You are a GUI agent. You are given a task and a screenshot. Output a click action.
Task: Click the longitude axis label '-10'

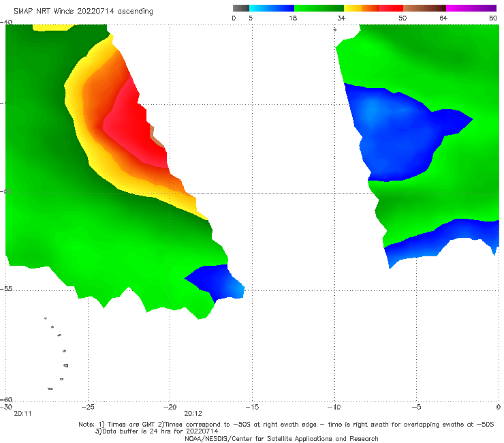tap(334, 407)
